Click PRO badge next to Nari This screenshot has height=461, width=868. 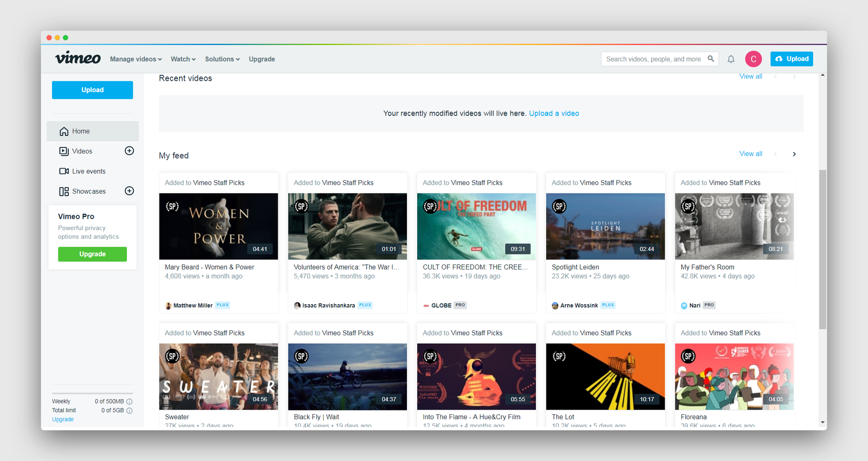pos(709,305)
